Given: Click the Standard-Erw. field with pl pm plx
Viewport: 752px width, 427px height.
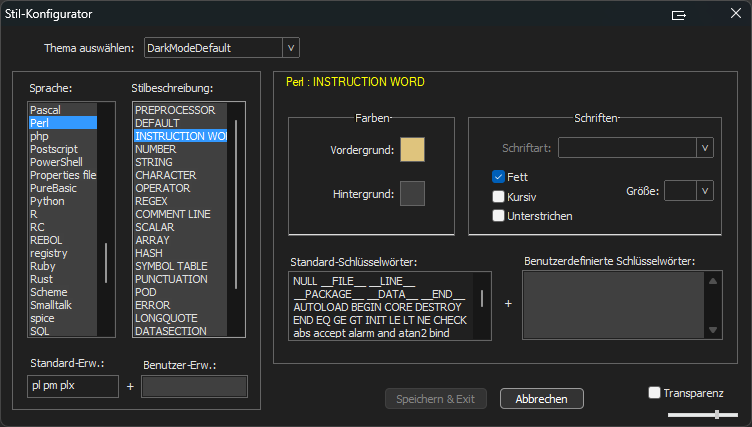Looking at the screenshot, I should pos(73,386).
